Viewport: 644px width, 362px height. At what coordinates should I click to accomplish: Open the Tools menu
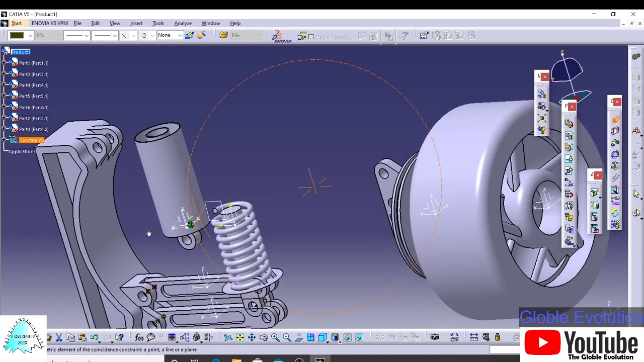pos(158,23)
